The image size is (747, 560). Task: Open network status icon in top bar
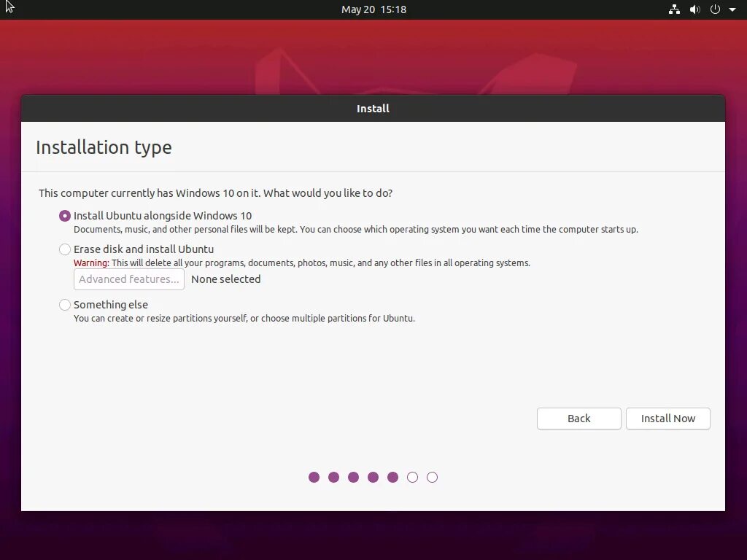click(674, 9)
